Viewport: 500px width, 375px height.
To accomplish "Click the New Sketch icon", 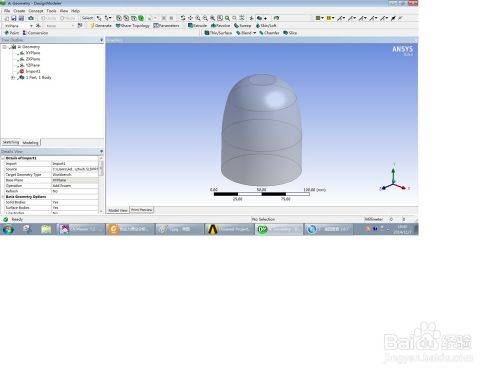I will click(80, 26).
